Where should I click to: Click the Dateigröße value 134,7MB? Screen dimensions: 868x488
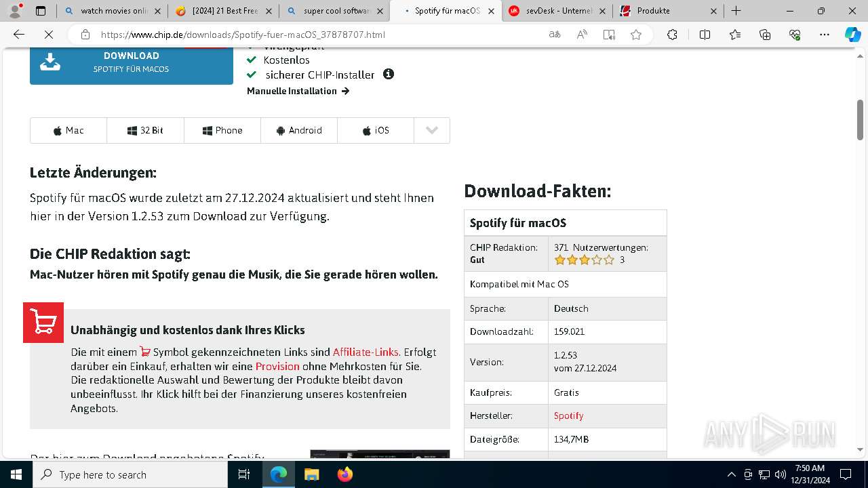(x=571, y=439)
